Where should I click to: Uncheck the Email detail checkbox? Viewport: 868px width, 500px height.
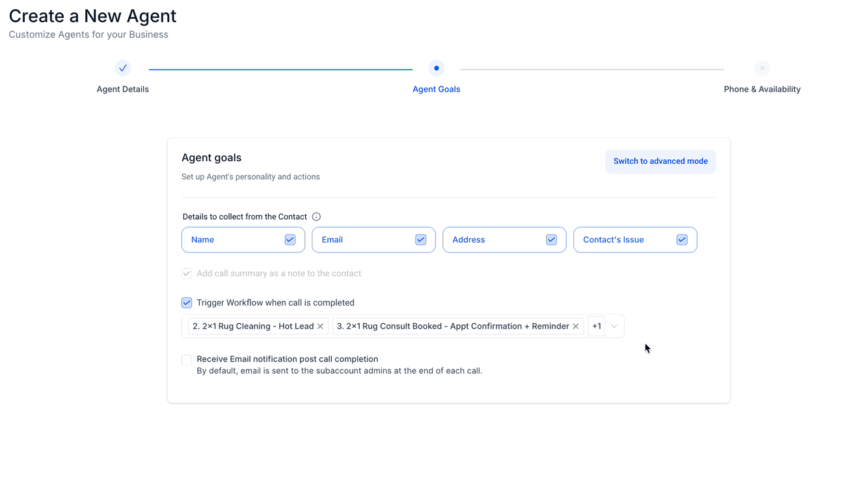[x=421, y=240]
